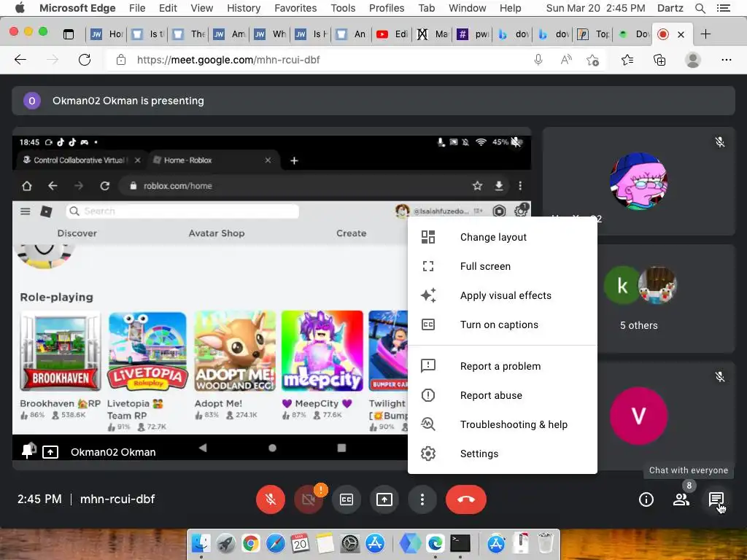Open Edge Favorites list icon
747x560 pixels.
[627, 60]
